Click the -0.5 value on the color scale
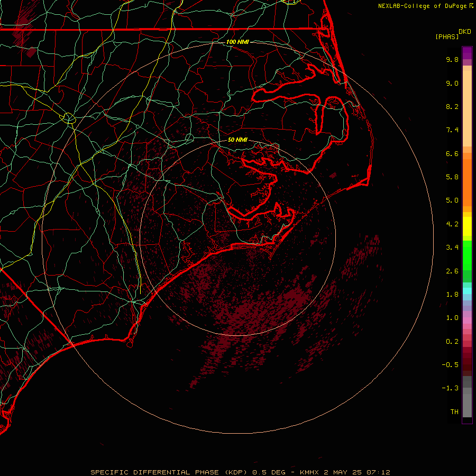476x476 pixels. pyautogui.click(x=450, y=365)
